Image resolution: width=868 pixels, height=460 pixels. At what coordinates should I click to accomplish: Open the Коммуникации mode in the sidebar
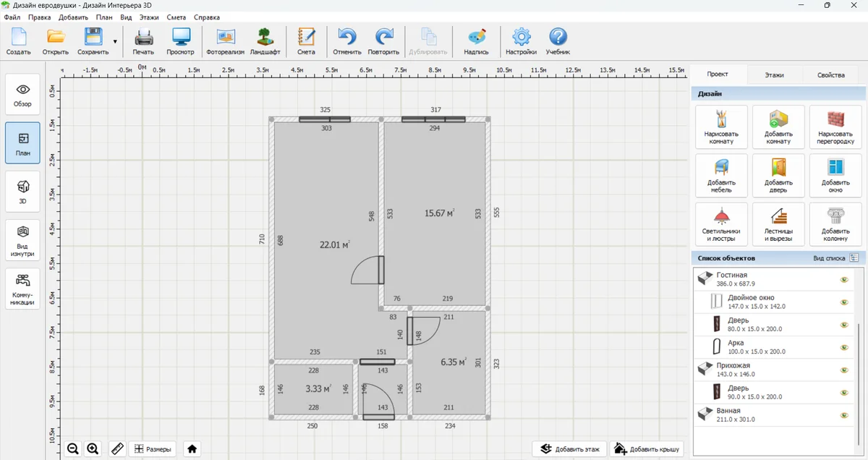pyautogui.click(x=23, y=289)
